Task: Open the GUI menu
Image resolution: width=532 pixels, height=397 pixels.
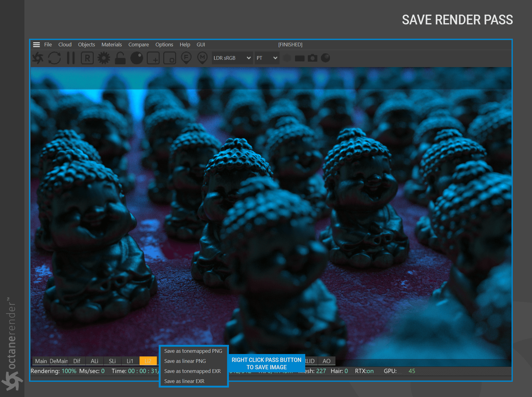Action: [x=201, y=45]
